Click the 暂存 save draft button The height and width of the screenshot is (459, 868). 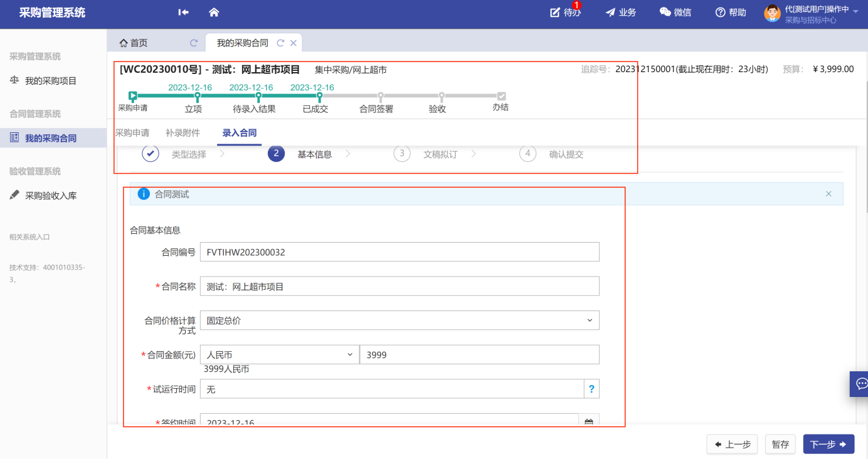tap(780, 445)
